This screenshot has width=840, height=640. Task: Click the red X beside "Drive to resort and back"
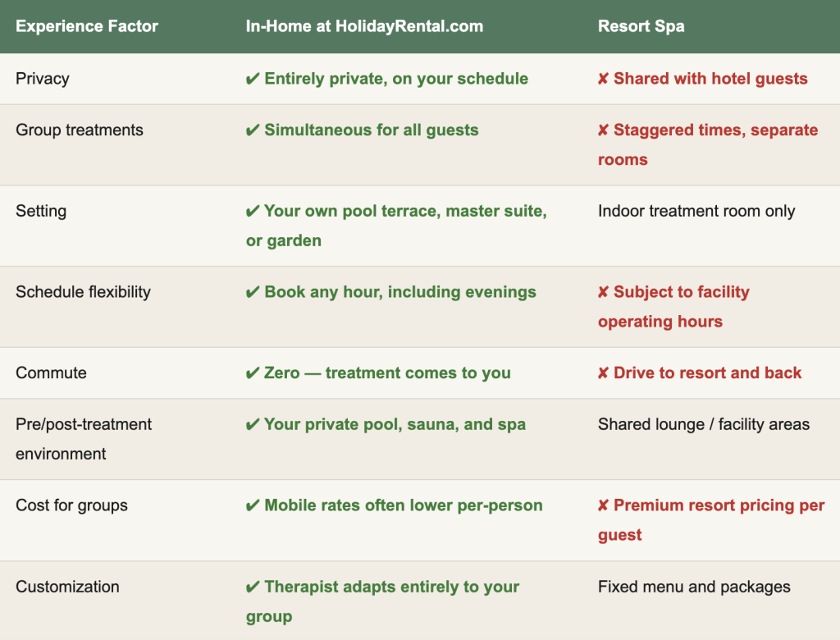point(604,373)
